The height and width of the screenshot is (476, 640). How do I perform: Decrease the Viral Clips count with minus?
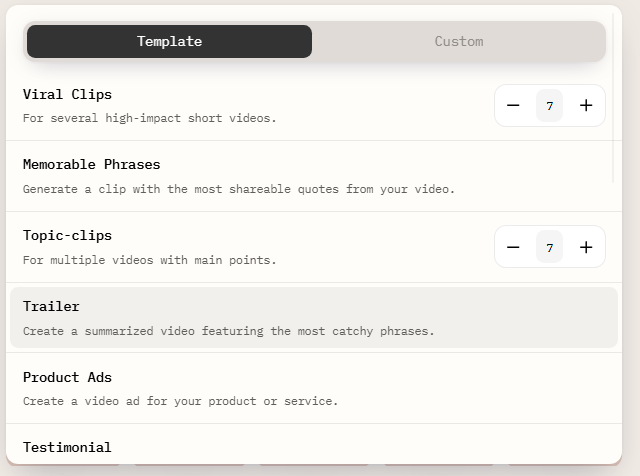513,106
